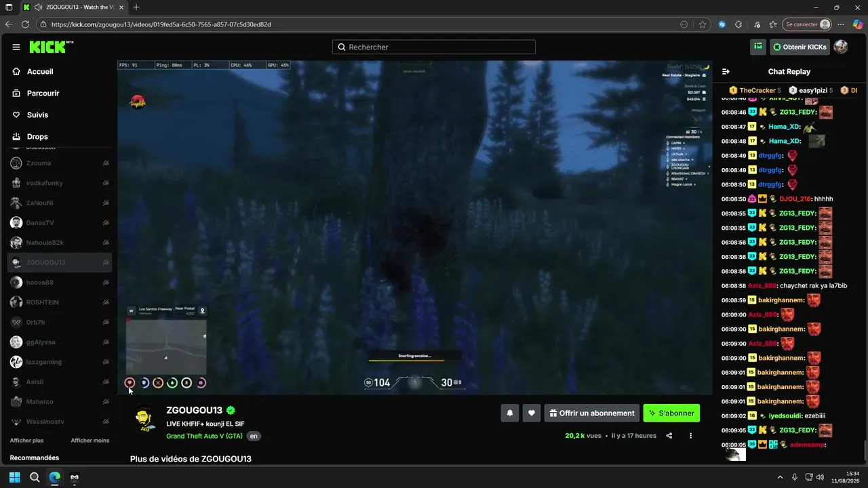Reload the current page
868x488 pixels.
tap(25, 24)
